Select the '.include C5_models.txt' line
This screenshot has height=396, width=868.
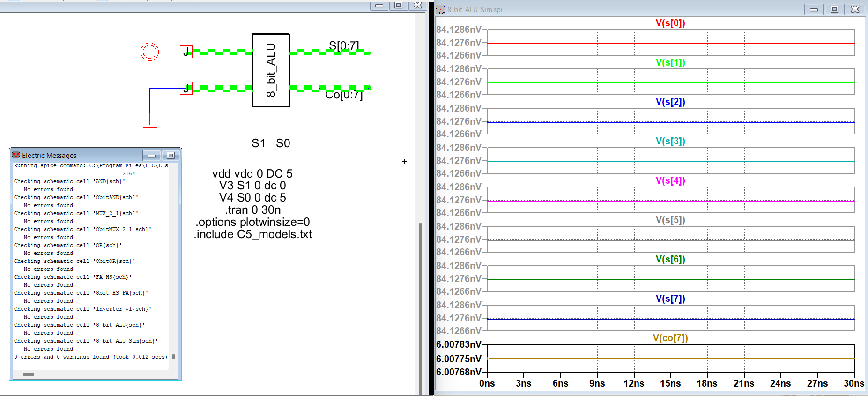[x=252, y=234]
